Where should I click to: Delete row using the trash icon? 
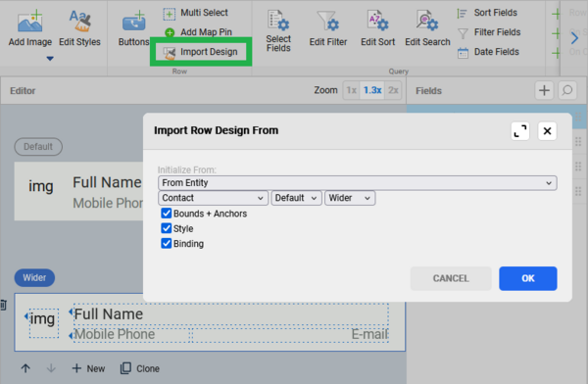pyautogui.click(x=3, y=305)
